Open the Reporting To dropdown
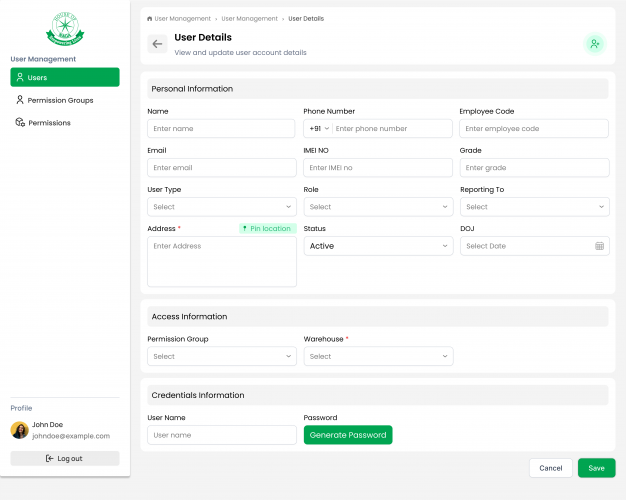626x500 pixels. [535, 207]
